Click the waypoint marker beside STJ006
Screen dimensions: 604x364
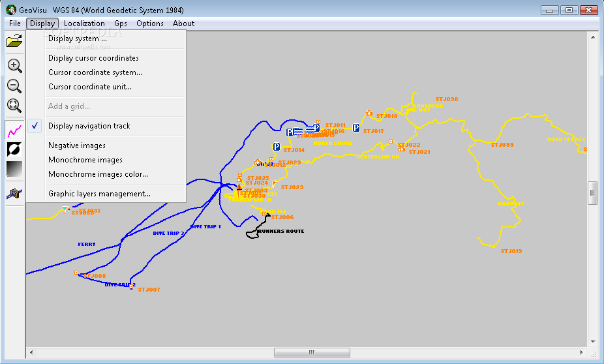coord(264,214)
